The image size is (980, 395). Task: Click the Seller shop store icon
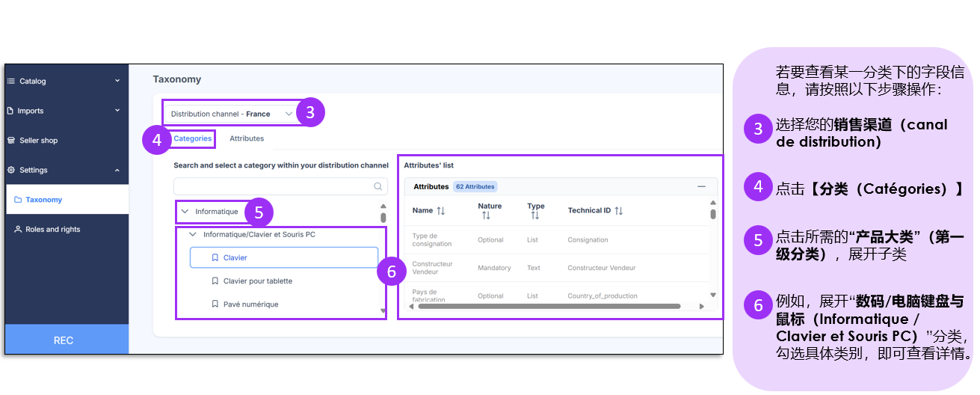tap(11, 141)
